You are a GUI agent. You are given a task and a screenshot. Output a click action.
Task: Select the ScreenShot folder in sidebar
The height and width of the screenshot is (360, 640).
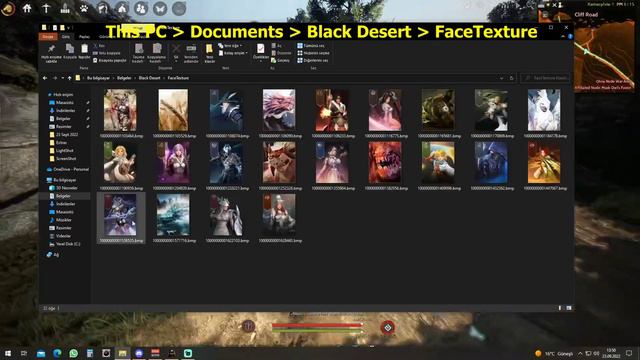coord(63,159)
